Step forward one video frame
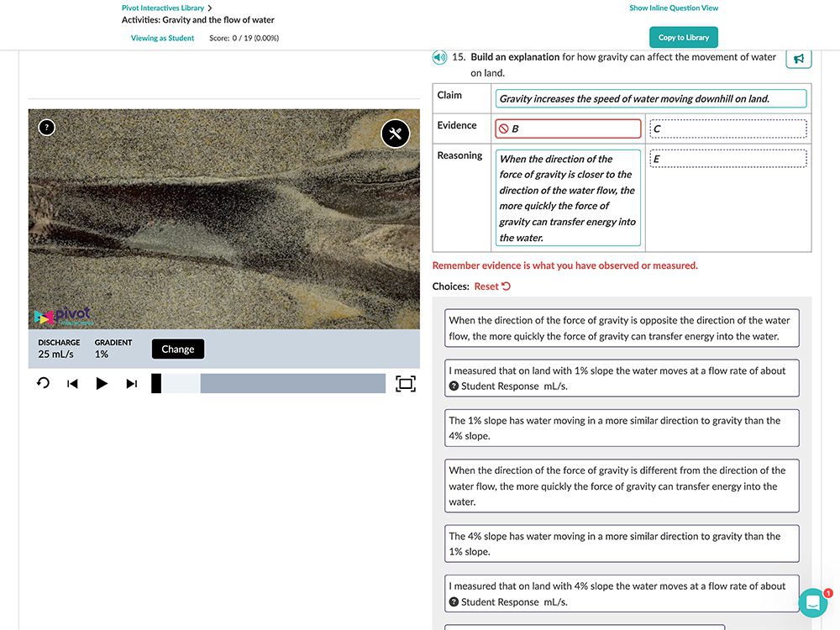This screenshot has width=840, height=630. tap(131, 384)
